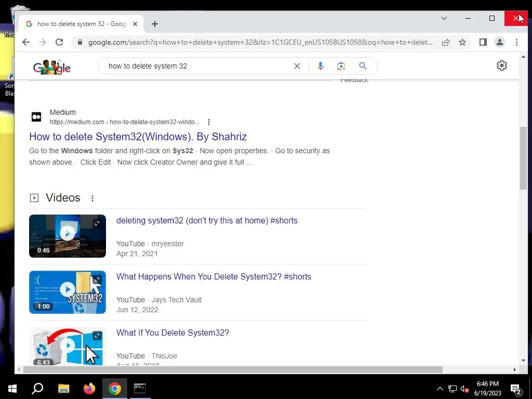
Task: Open the network tray icon
Action: 453,389
